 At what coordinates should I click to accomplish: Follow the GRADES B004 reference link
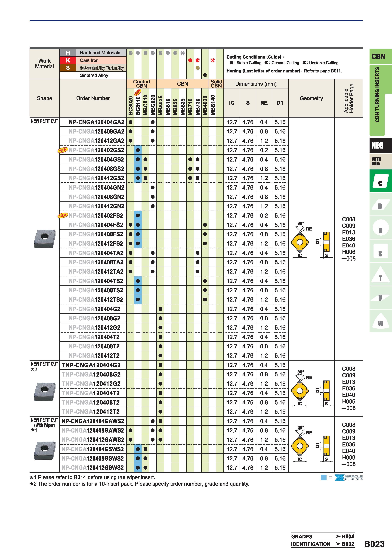323,537
